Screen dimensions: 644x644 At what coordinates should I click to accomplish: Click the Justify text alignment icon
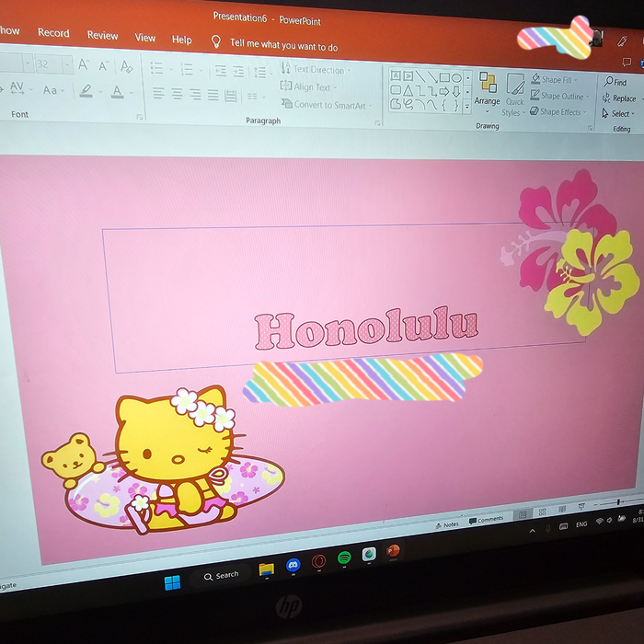[x=213, y=95]
